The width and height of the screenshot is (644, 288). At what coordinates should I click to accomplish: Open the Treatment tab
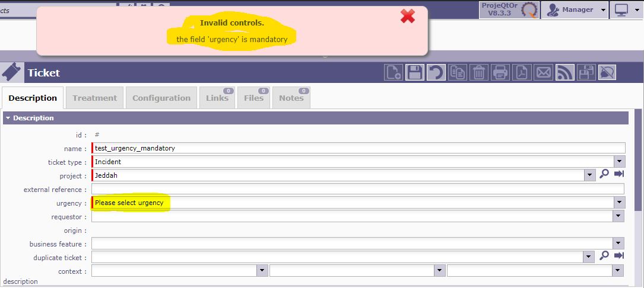coord(95,98)
